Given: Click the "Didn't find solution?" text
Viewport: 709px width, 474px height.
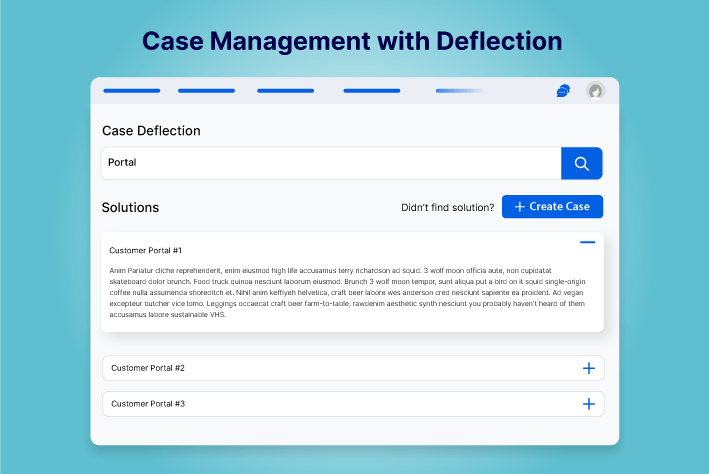Looking at the screenshot, I should tap(447, 208).
